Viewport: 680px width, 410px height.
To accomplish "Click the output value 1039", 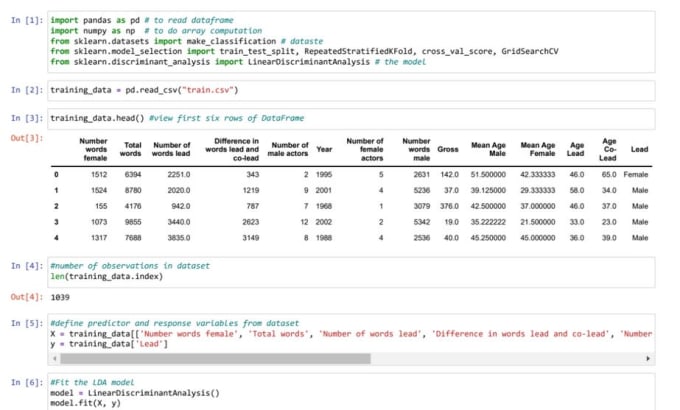I will [60, 297].
